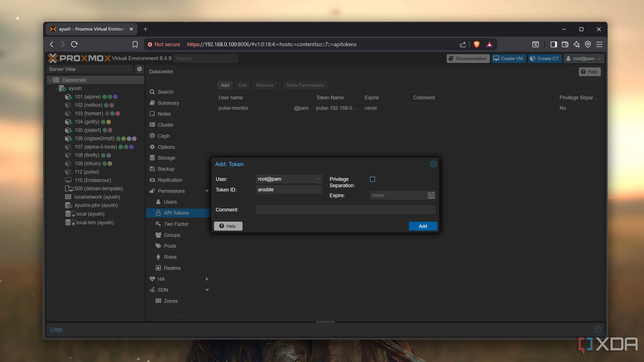
Task: Click the calendar icon in Expire field
Action: [431, 195]
